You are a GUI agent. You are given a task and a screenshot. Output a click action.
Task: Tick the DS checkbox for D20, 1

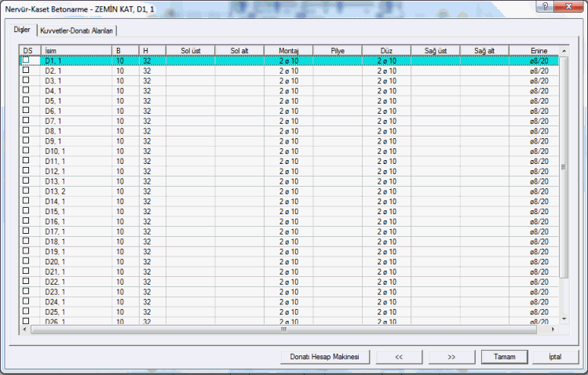click(x=26, y=260)
